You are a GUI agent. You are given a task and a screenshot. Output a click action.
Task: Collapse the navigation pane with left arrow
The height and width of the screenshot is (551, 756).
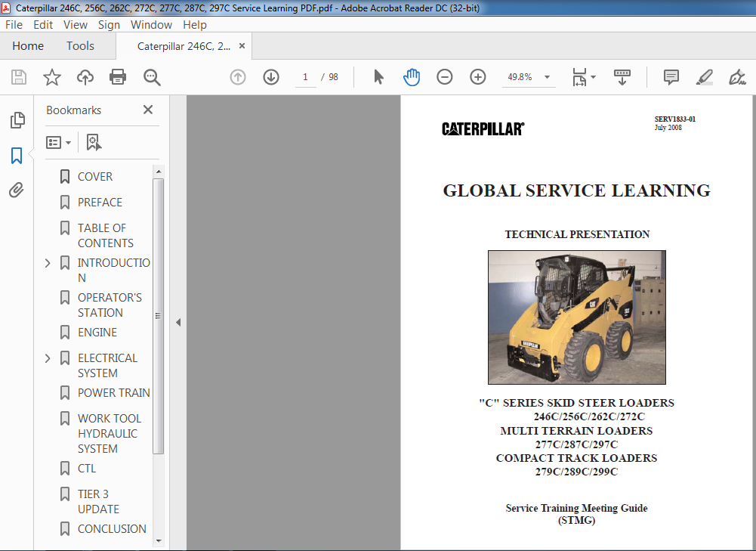(178, 322)
